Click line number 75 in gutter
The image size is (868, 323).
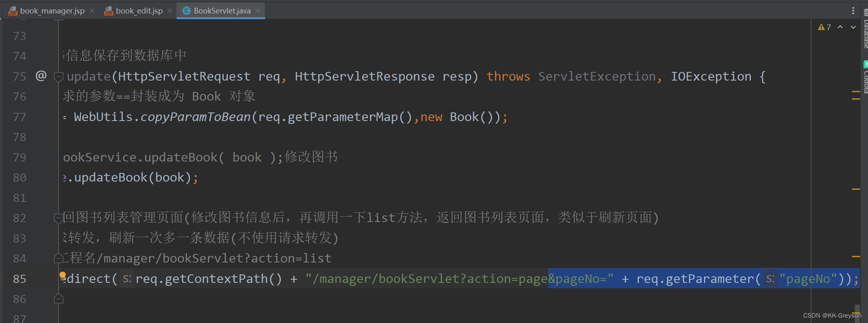pos(20,76)
